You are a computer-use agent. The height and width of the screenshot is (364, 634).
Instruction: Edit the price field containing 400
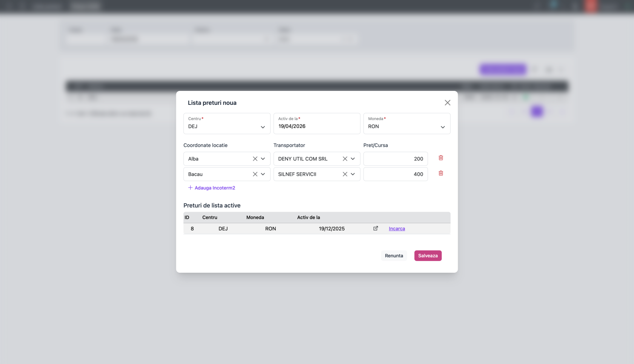[x=395, y=174]
